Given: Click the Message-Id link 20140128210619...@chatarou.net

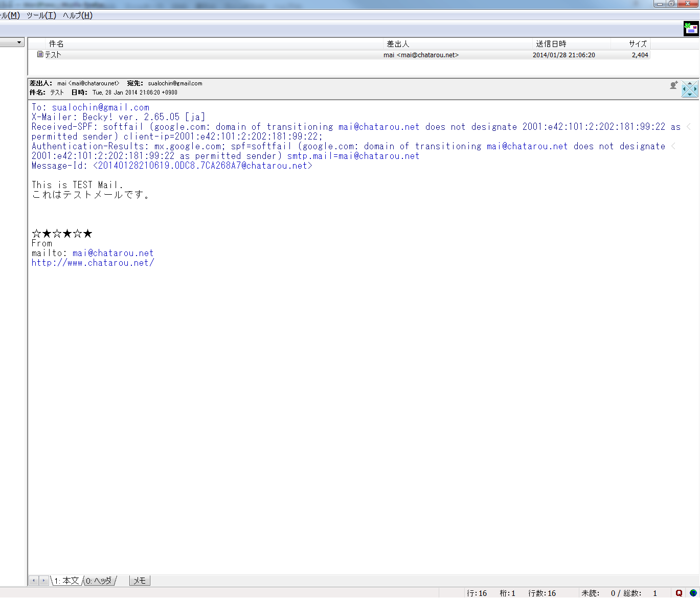Looking at the screenshot, I should 202,166.
